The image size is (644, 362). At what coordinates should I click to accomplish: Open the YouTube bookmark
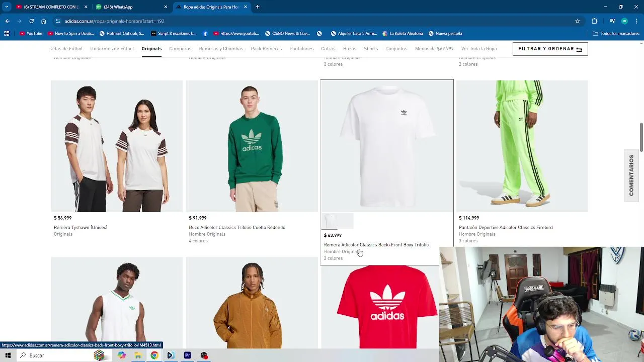click(x=31, y=34)
